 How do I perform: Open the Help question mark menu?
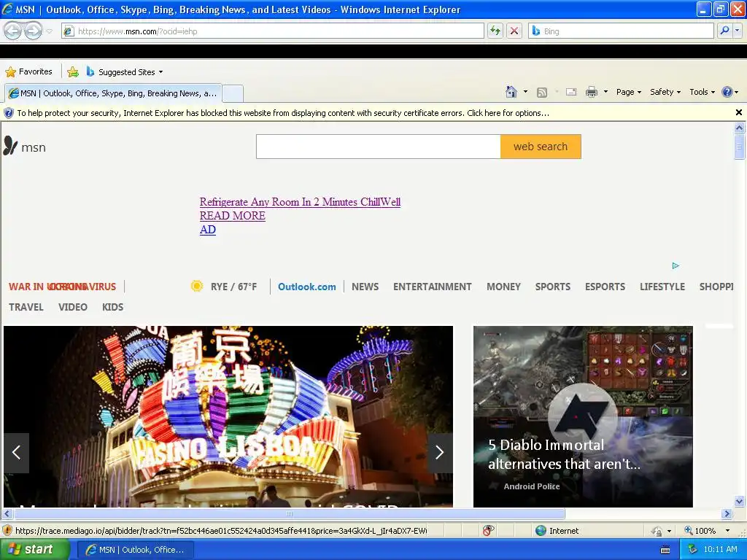coord(729,92)
